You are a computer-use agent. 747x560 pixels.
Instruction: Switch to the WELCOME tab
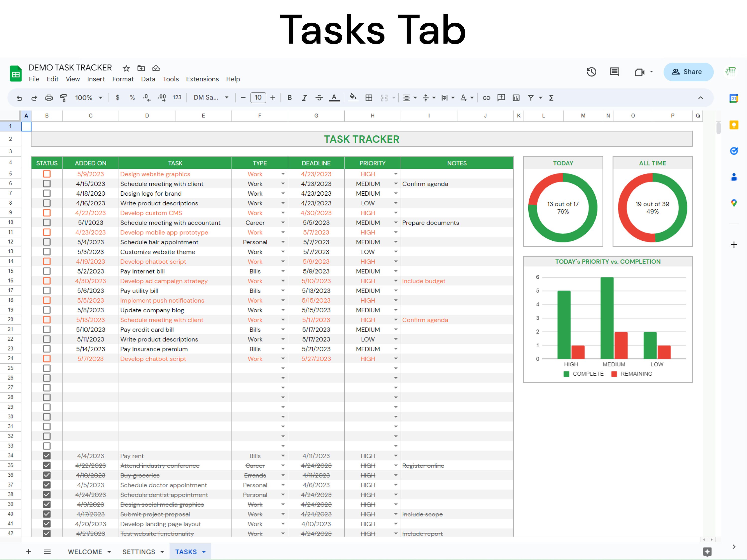click(85, 552)
